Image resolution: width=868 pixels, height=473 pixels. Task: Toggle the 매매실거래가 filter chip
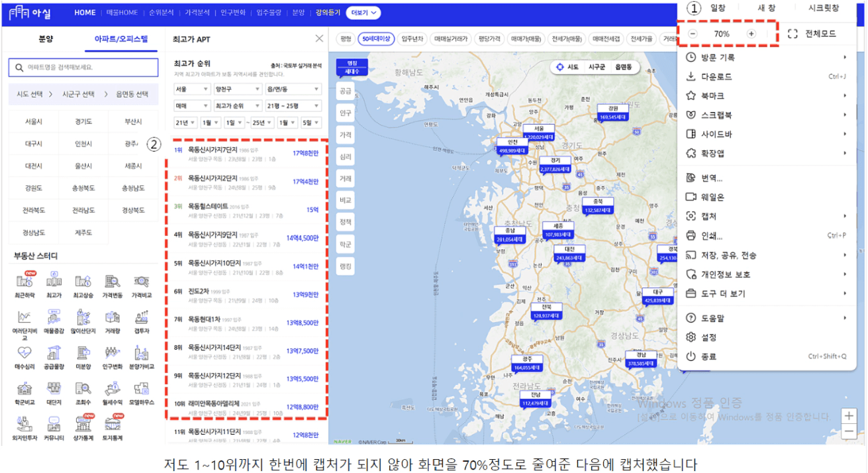pyautogui.click(x=451, y=39)
